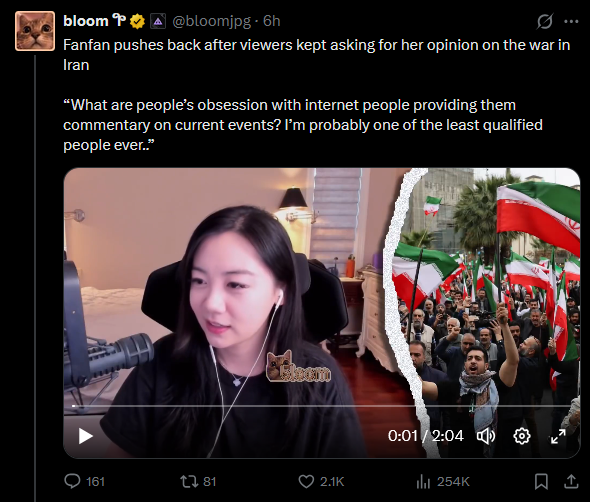Open the three-dot more options menu
Screen dimensions: 590x502
click(x=571, y=21)
